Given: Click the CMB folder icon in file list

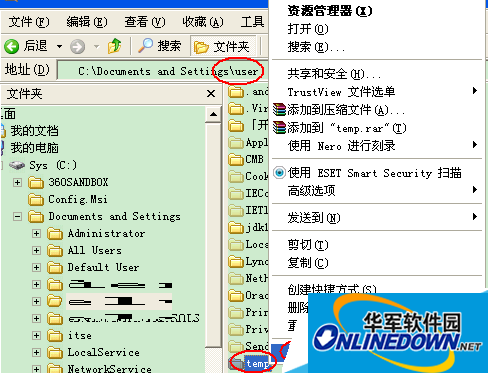Looking at the screenshot, I should point(236,160).
